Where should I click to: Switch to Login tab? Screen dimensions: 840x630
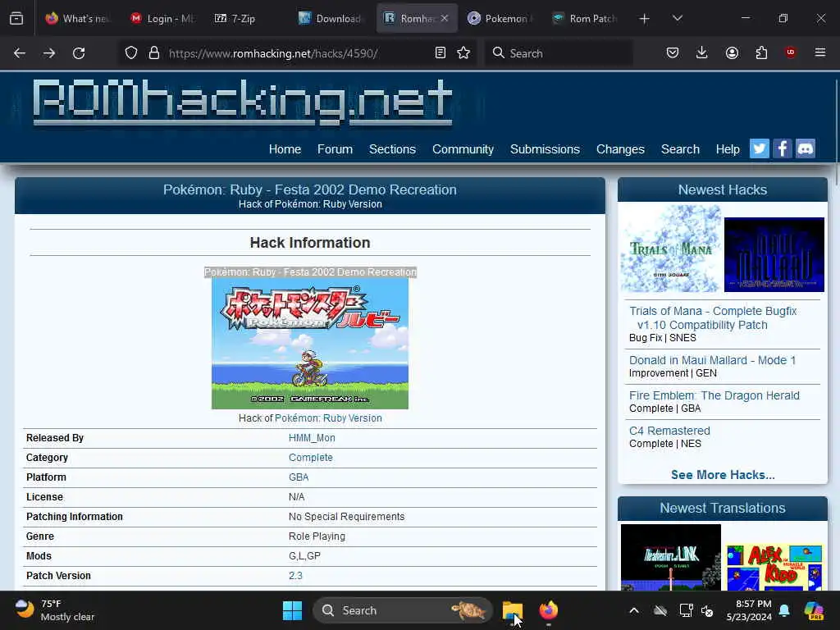click(x=163, y=19)
